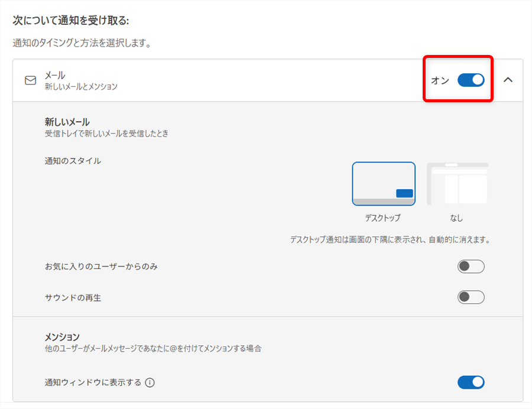Enable the サウンドの再生 toggle
532x409 pixels.
click(471, 297)
